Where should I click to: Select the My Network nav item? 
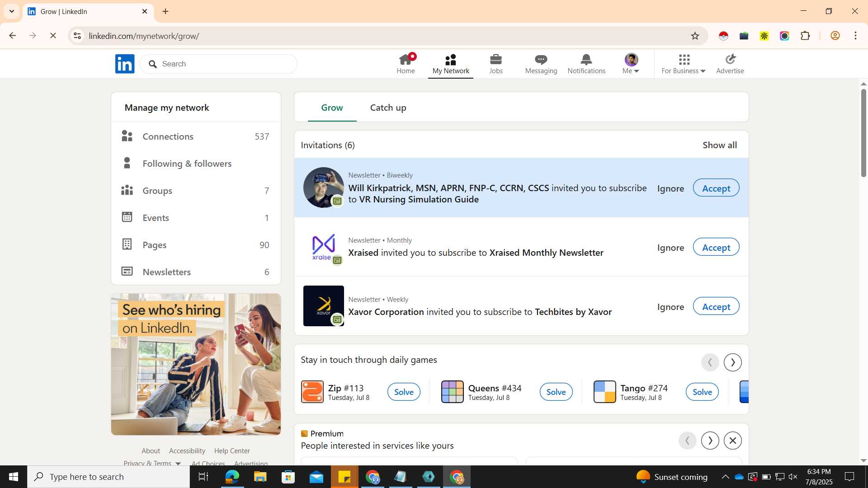[x=451, y=64]
